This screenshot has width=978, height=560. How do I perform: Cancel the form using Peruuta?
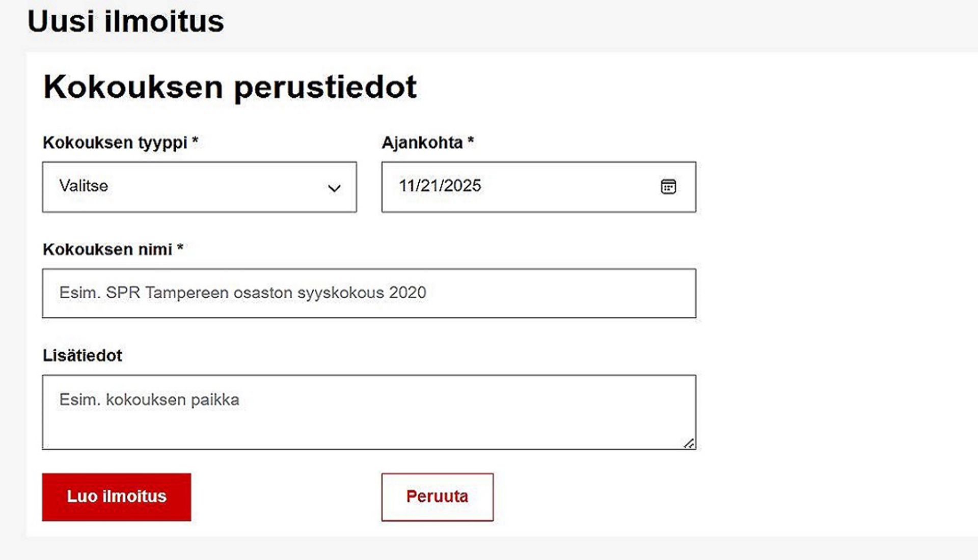coord(437,496)
